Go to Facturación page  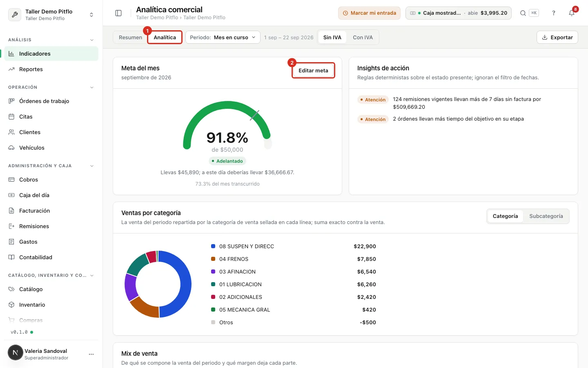pyautogui.click(x=51, y=211)
